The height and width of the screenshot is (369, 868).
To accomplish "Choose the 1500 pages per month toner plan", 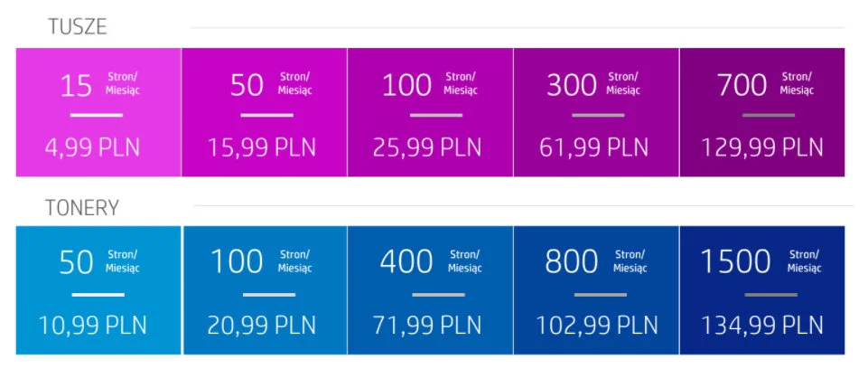I will (763, 289).
